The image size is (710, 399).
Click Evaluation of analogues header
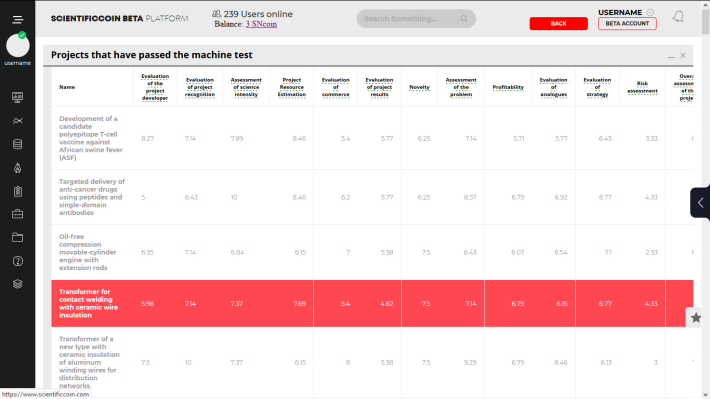coord(553,87)
